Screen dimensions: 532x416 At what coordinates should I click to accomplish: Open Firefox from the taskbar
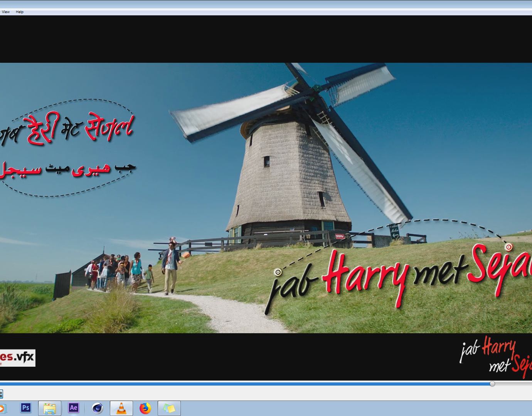pyautogui.click(x=145, y=408)
